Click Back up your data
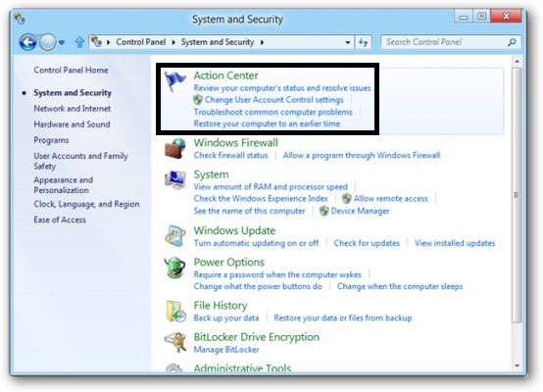This screenshot has width=543, height=392. coord(226,318)
